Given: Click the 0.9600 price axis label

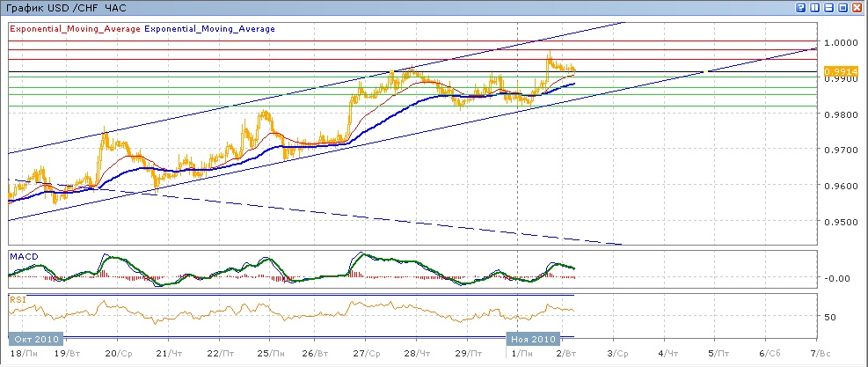Looking at the screenshot, I should point(841,187).
